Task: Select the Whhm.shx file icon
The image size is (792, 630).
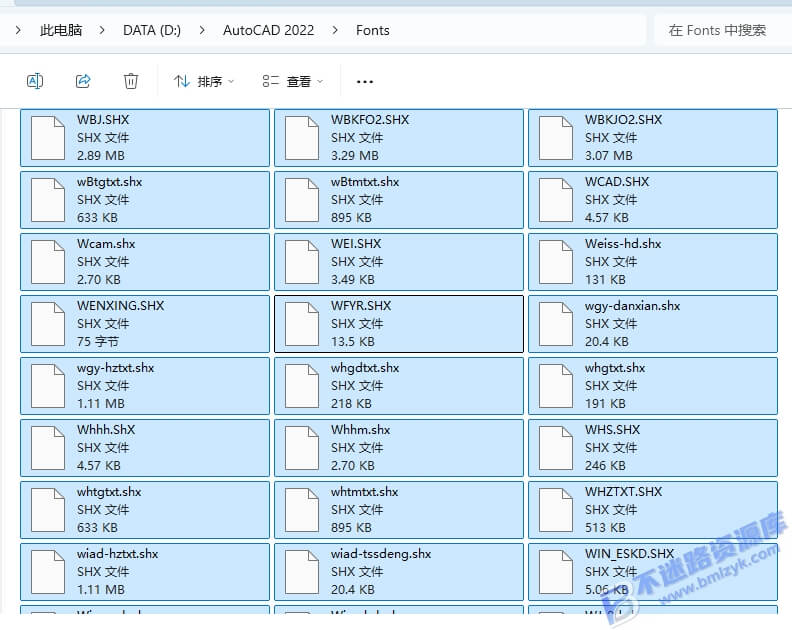Action: point(302,448)
